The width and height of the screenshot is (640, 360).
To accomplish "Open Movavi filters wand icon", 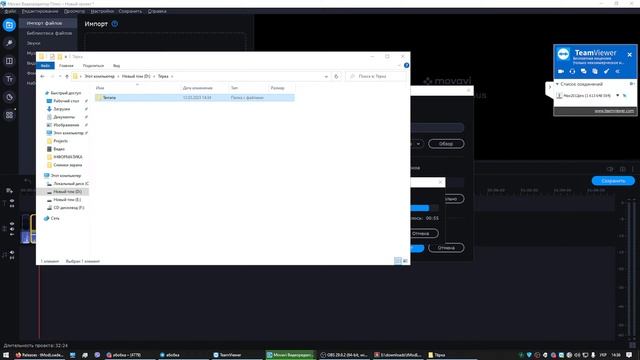I will pyautogui.click(x=9, y=43).
